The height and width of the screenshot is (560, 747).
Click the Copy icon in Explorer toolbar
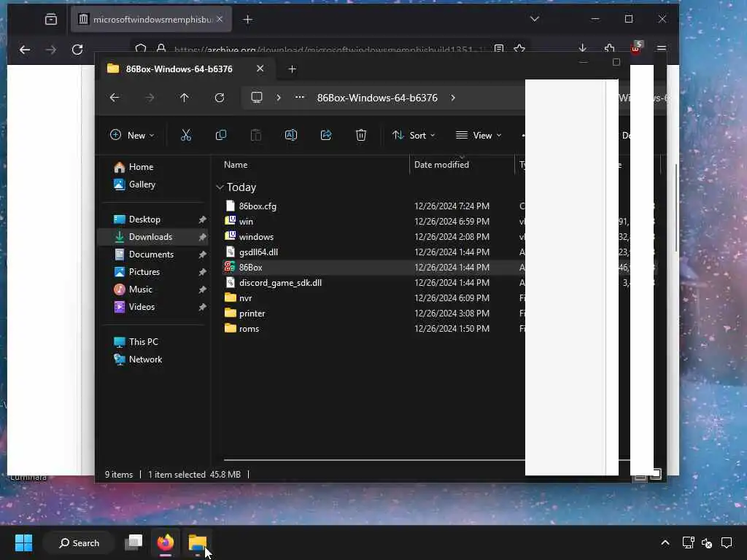point(220,135)
